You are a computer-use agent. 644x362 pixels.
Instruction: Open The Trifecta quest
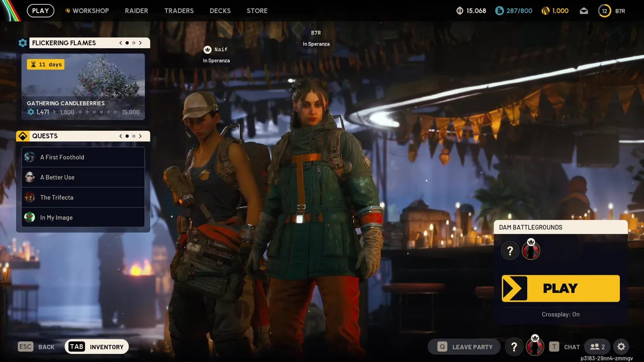coord(83,197)
